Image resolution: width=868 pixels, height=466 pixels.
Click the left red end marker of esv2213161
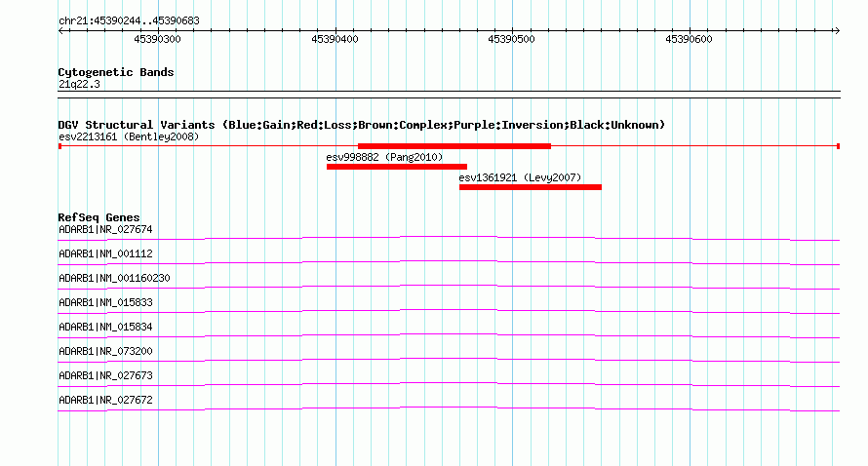coord(59,146)
